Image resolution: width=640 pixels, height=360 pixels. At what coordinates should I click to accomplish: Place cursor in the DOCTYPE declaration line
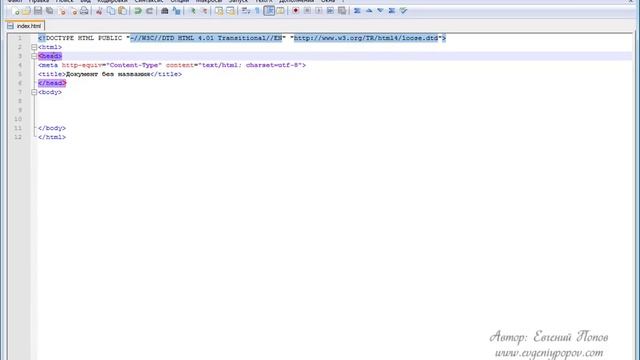tap(242, 38)
